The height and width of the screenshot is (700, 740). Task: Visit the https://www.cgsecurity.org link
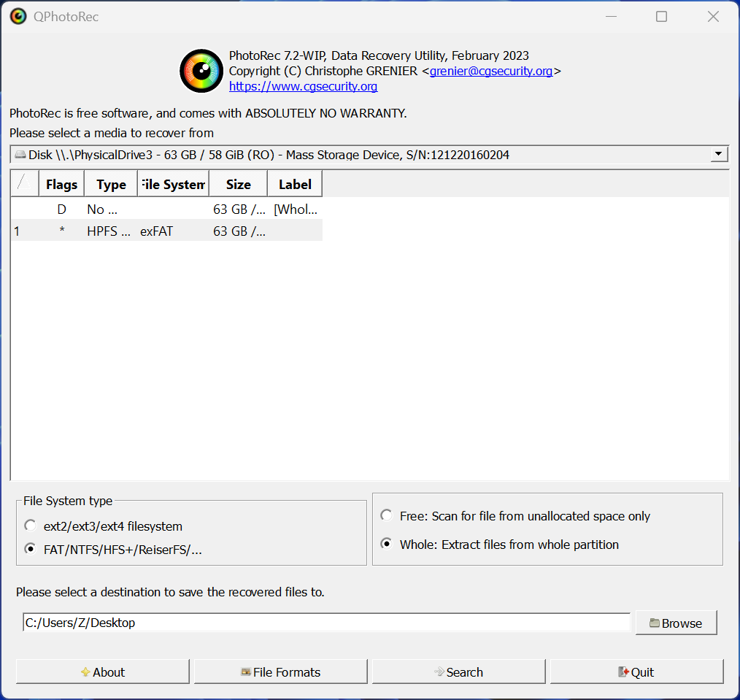(303, 86)
